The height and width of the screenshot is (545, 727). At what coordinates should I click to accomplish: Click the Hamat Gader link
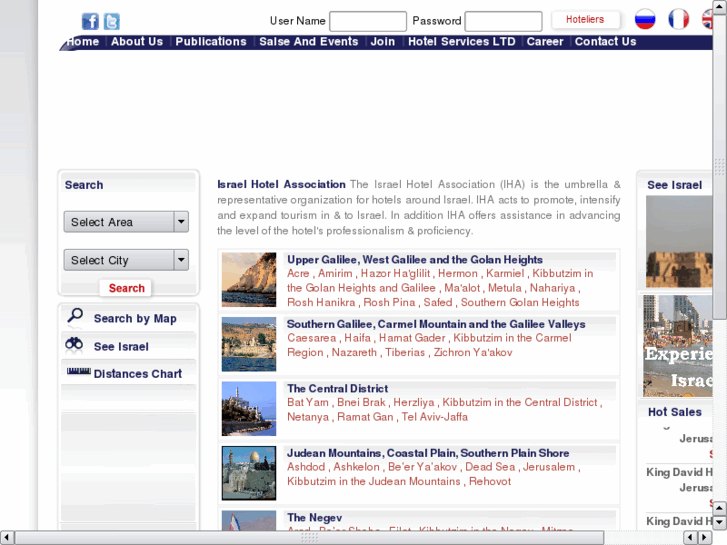coord(412,338)
